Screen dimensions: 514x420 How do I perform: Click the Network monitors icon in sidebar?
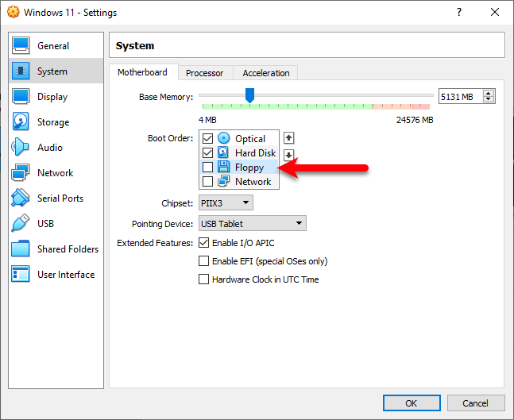point(21,172)
